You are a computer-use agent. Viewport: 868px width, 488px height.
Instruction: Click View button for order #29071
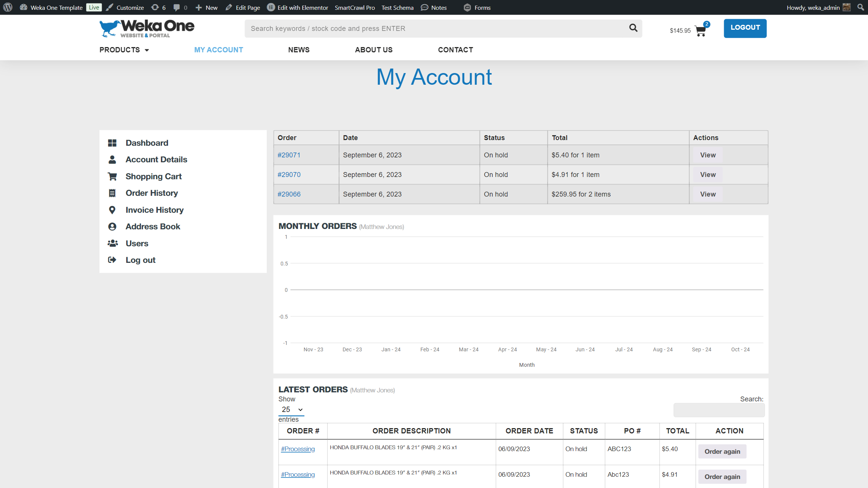coord(707,155)
